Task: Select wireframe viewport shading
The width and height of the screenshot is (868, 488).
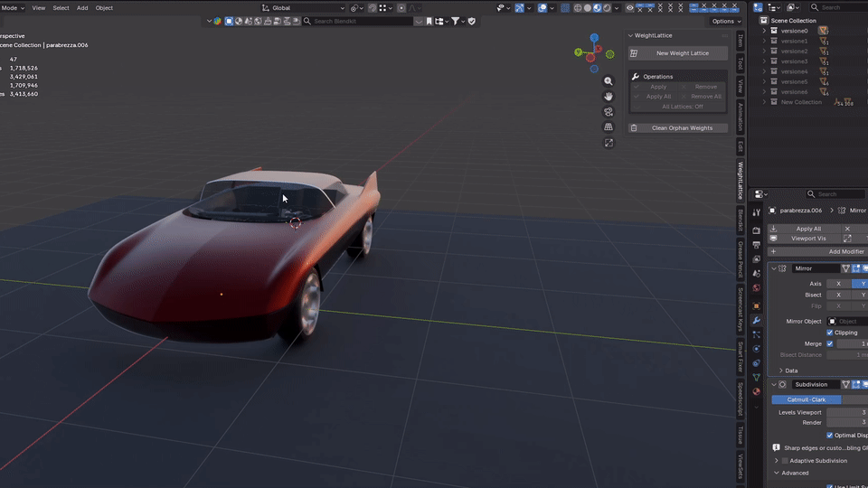Action: tap(578, 8)
